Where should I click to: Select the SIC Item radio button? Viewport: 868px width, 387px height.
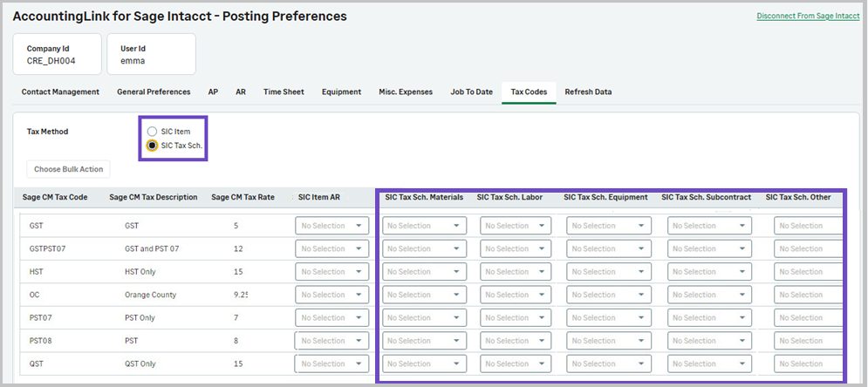[153, 132]
